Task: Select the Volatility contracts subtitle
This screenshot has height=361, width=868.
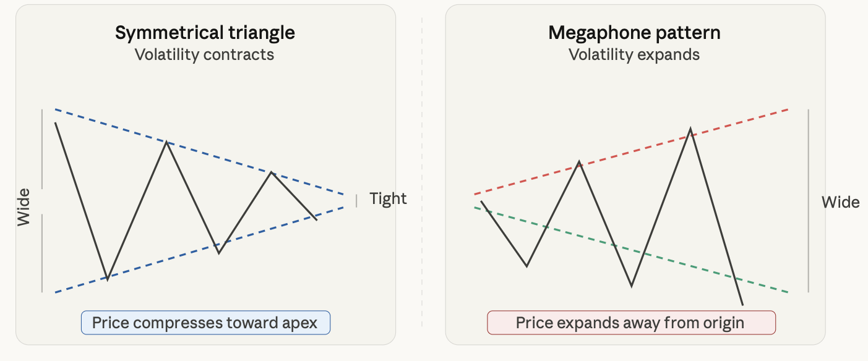Action: 204,54
